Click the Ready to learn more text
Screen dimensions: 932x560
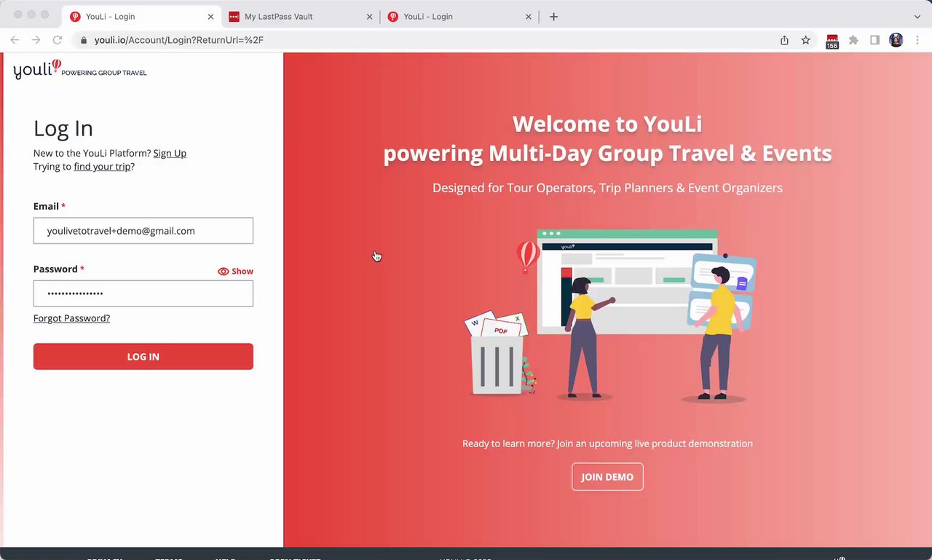click(x=607, y=443)
